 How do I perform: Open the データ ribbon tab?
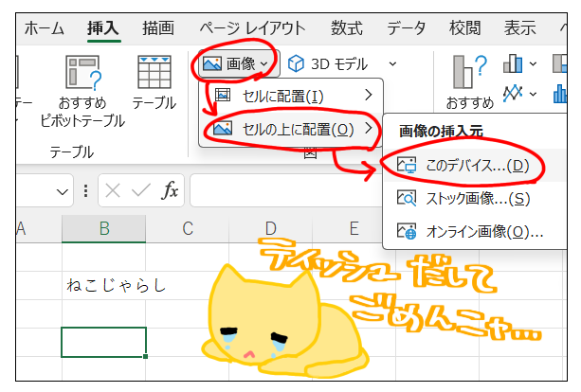click(407, 28)
